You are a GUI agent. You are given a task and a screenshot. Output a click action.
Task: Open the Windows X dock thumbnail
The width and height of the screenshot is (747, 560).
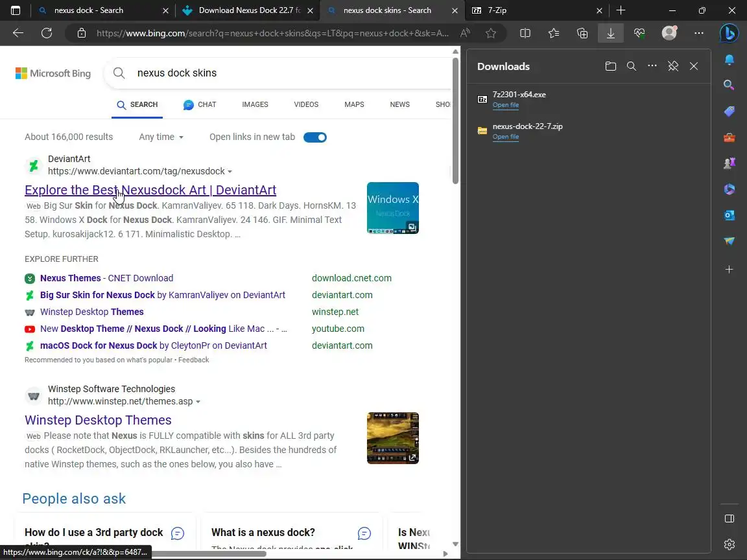tap(392, 208)
